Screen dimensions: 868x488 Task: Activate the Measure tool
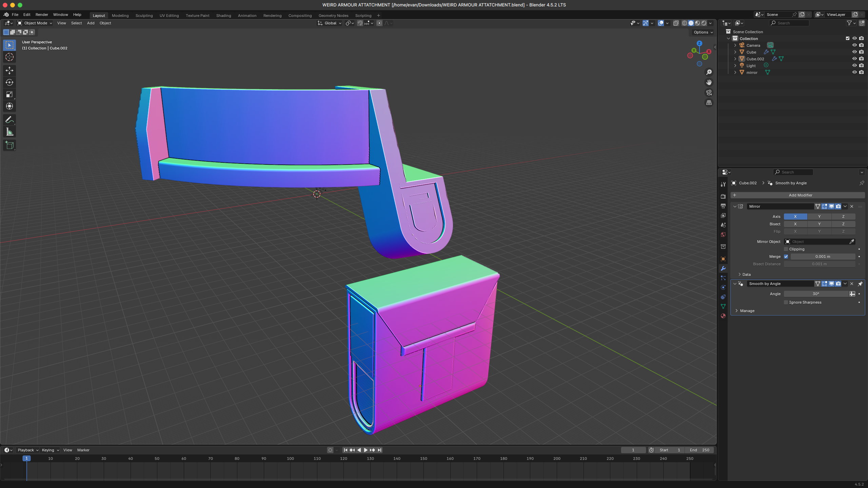pos(9,132)
